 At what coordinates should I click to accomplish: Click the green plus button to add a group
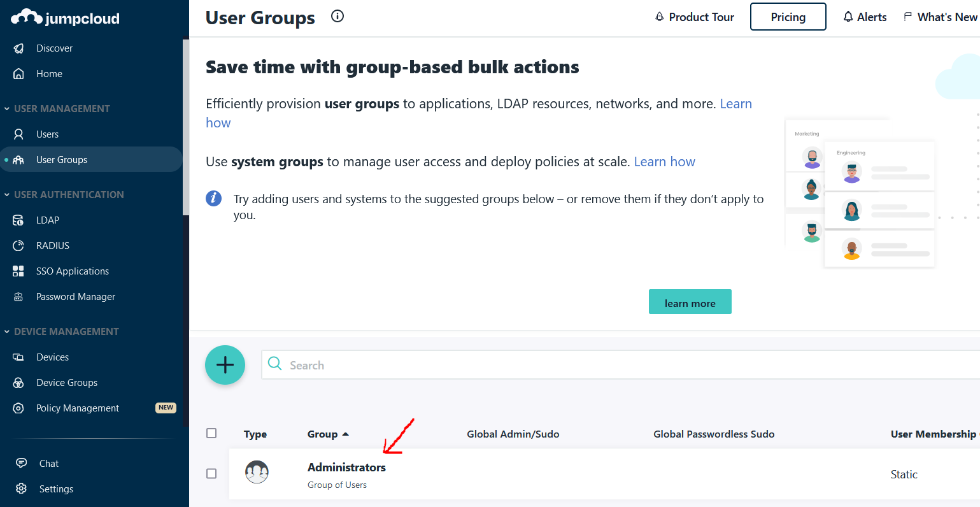[x=225, y=365]
